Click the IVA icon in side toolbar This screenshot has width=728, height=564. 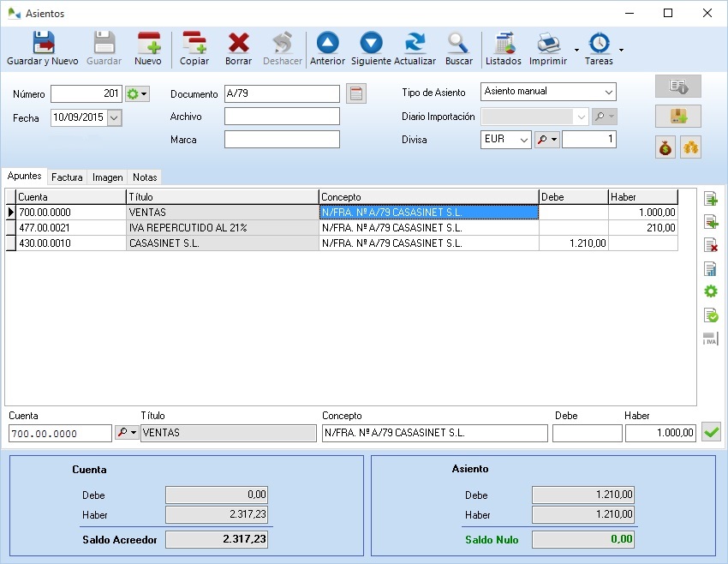click(x=710, y=339)
